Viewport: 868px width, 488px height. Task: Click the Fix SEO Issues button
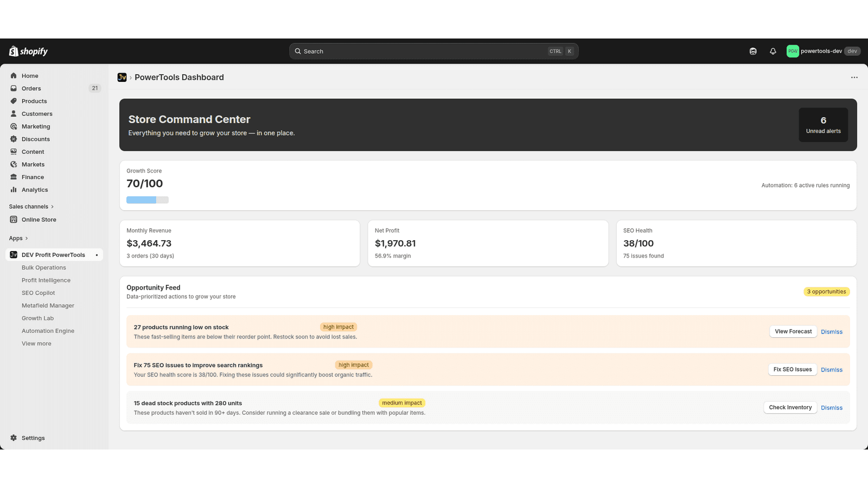click(x=793, y=369)
